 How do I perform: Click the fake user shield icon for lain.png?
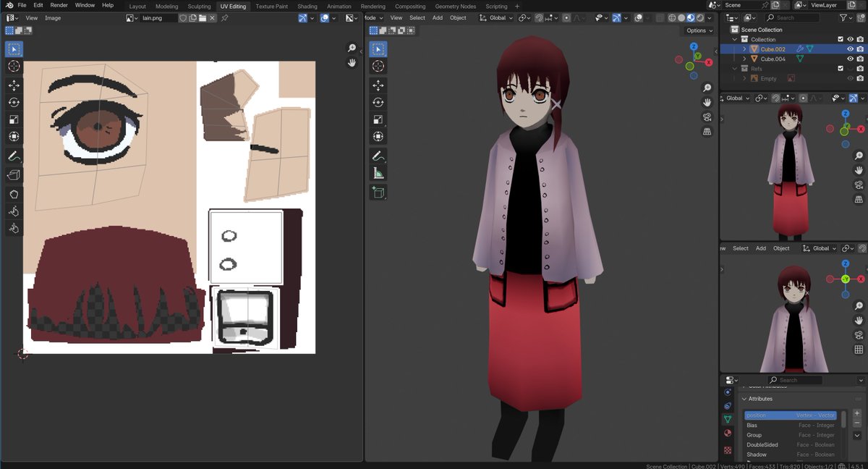pyautogui.click(x=183, y=17)
